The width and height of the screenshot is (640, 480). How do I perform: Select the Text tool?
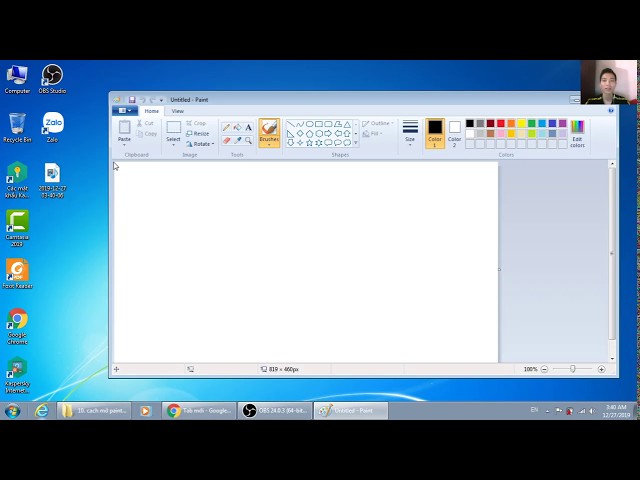248,128
